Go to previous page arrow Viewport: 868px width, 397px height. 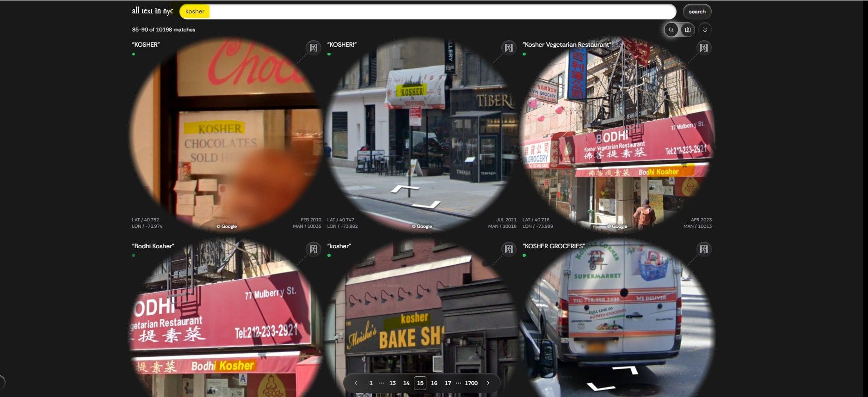tap(356, 383)
